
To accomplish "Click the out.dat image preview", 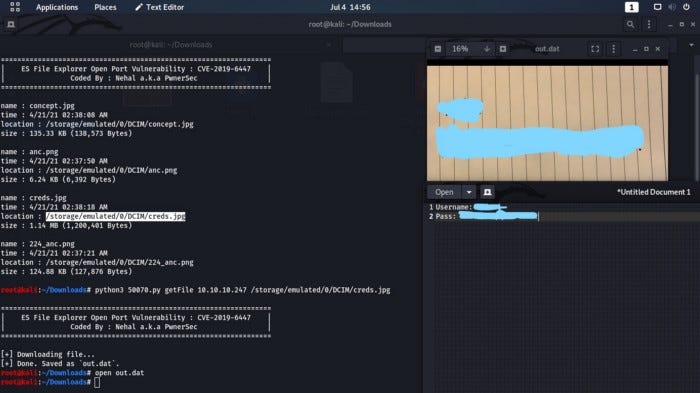I will click(547, 123).
